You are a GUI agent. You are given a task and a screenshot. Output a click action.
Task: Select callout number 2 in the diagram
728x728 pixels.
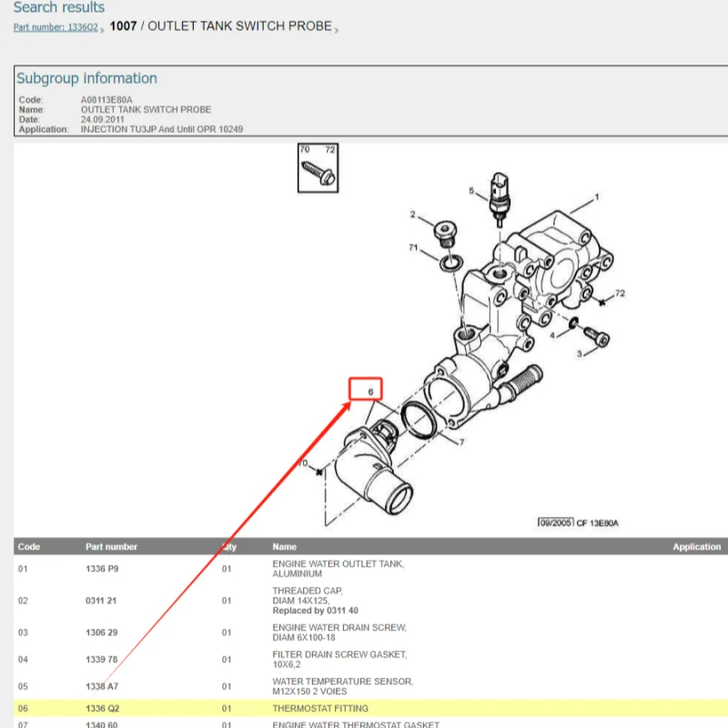413,215
